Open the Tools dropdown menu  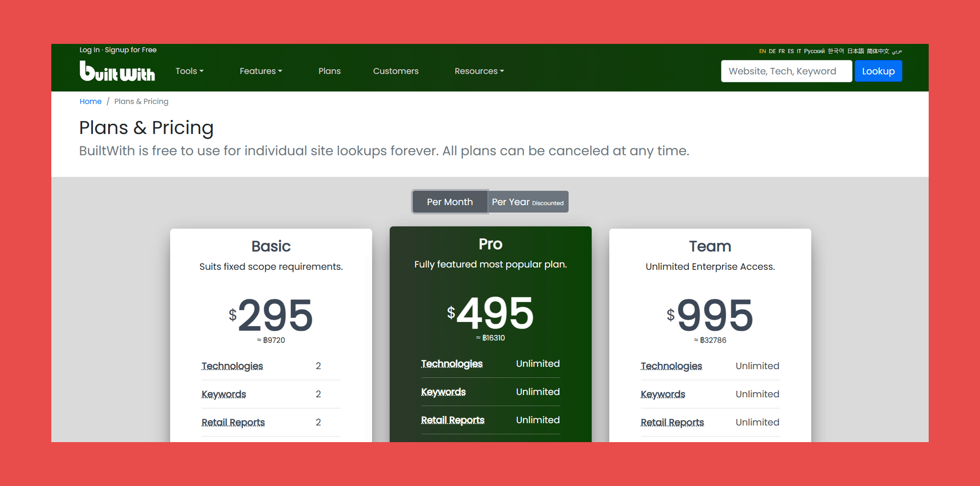tap(189, 71)
